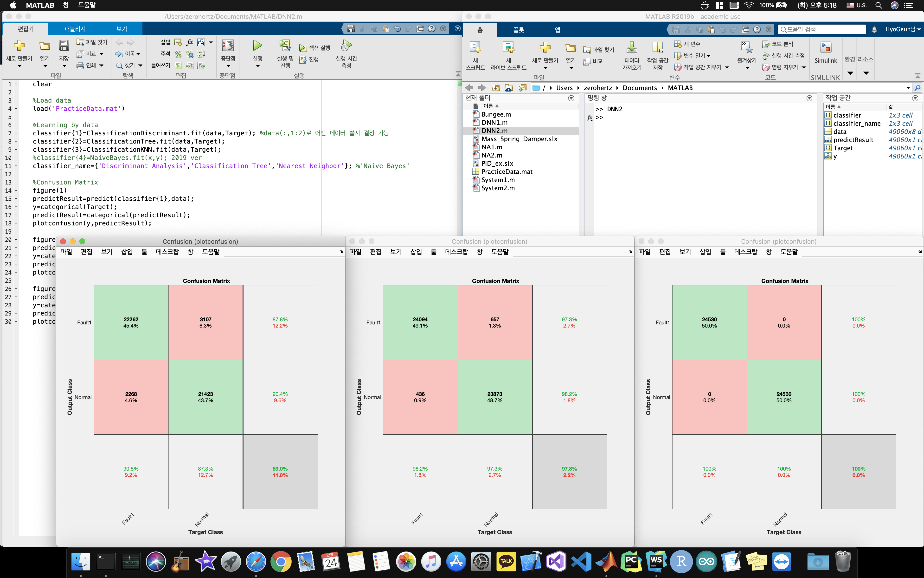
Task: Click the back arrow in folder toolbar
Action: click(469, 88)
